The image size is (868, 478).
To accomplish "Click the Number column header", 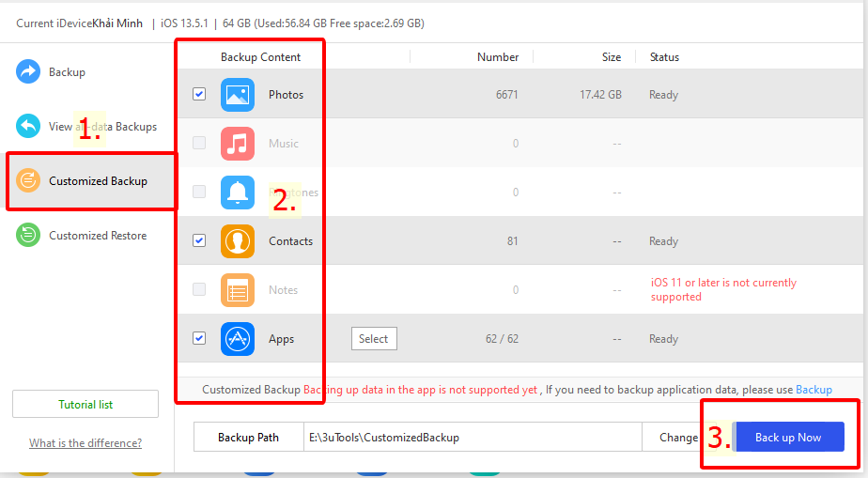I will click(498, 57).
